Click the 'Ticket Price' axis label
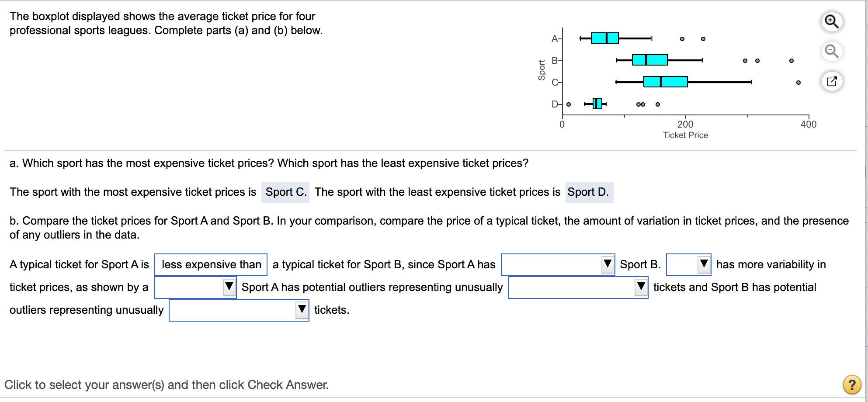Image resolution: width=868 pixels, height=402 pixels. tap(685, 135)
